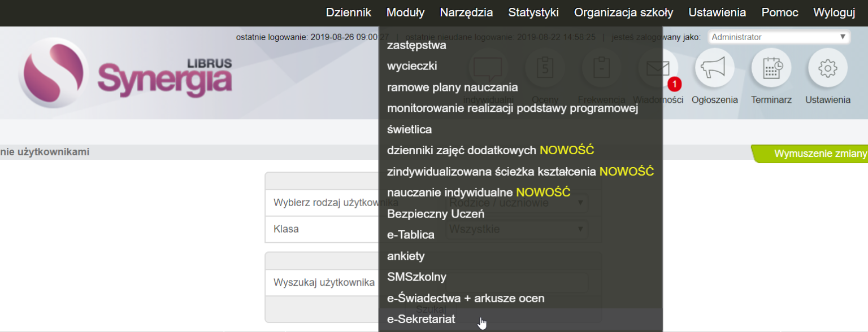Open the Oceny grades icon

coord(545,69)
